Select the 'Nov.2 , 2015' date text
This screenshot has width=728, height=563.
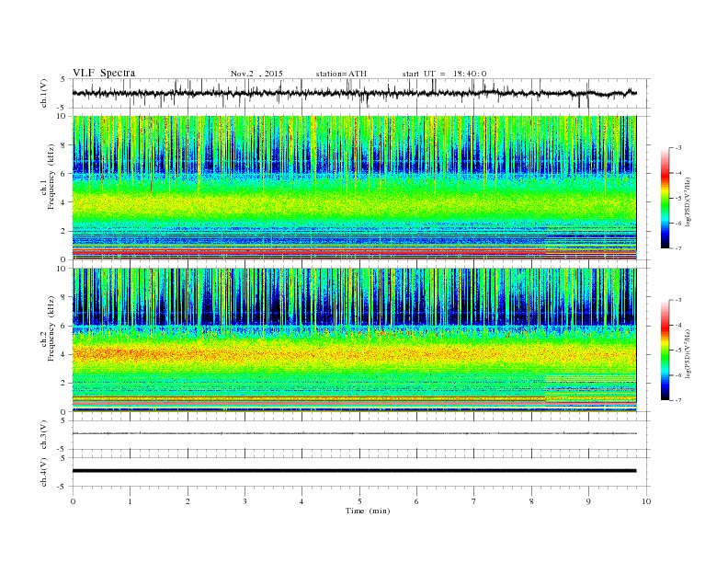point(256,74)
